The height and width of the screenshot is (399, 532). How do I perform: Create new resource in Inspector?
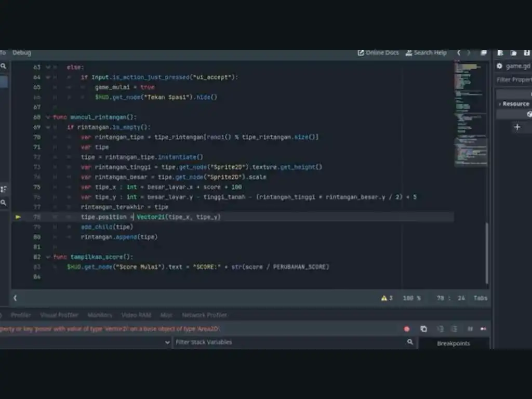tap(500, 52)
